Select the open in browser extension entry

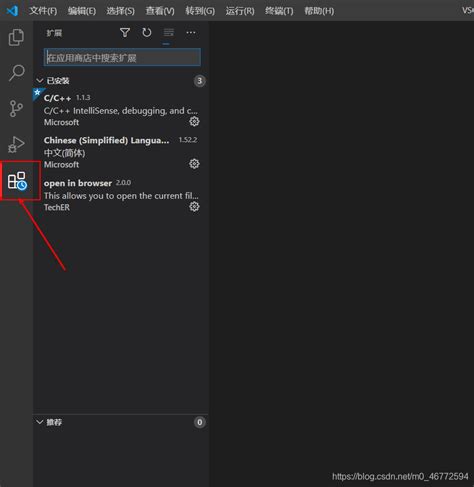[121, 195]
